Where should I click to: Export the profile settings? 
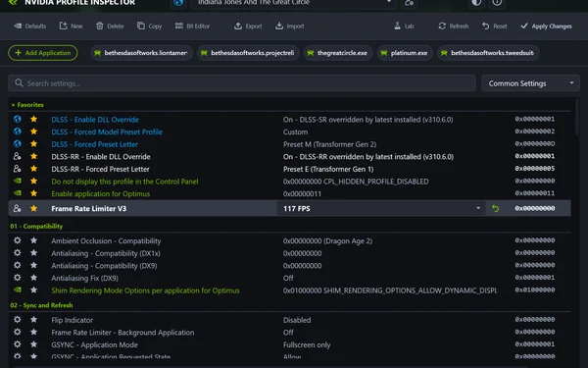[248, 26]
